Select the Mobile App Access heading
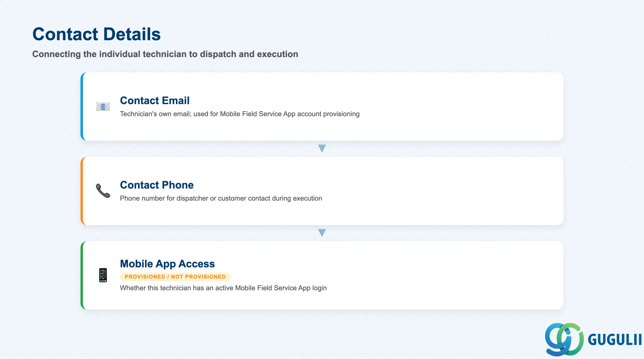644x359 pixels. (x=167, y=264)
